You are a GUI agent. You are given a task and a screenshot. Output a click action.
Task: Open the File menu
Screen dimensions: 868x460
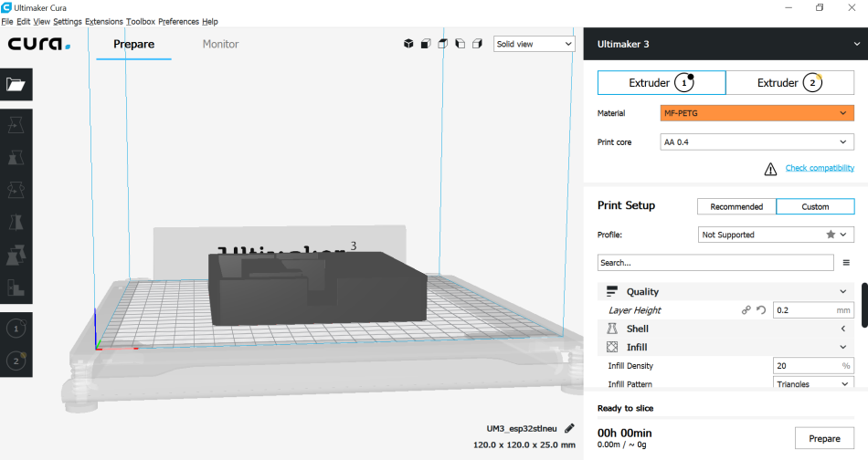[7, 22]
